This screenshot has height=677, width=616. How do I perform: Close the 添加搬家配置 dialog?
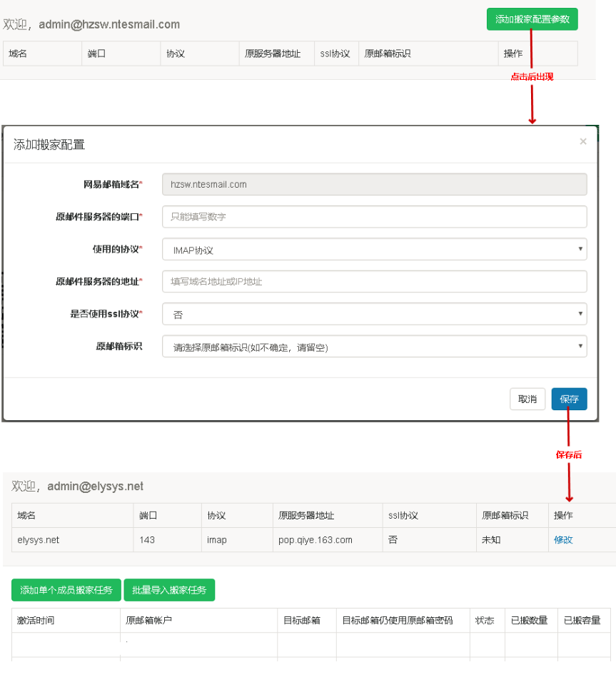pyautogui.click(x=583, y=141)
